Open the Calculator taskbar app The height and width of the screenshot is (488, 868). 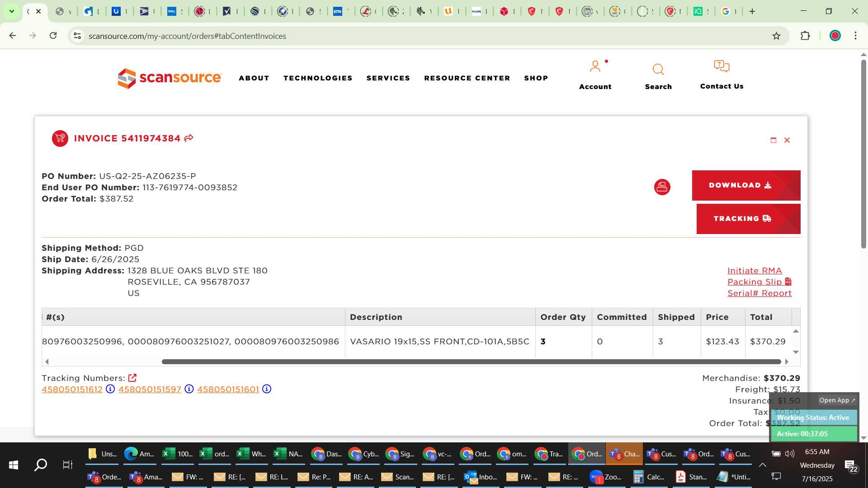[649, 477]
